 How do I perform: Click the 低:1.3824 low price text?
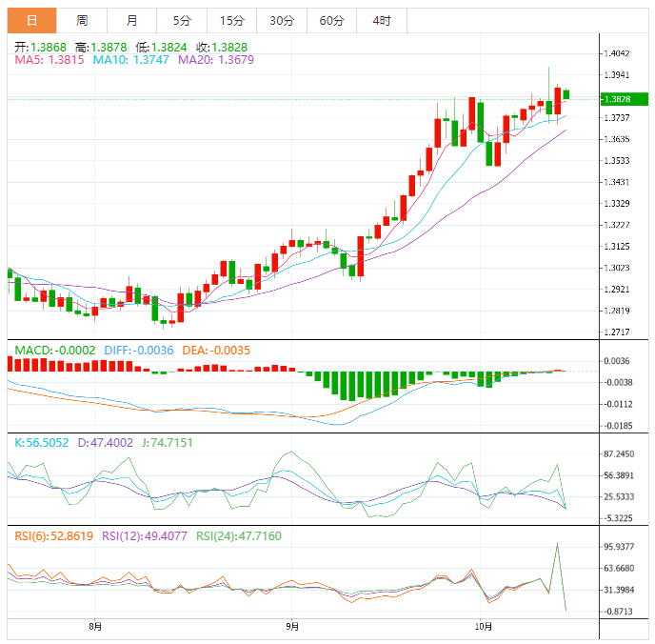161,48
